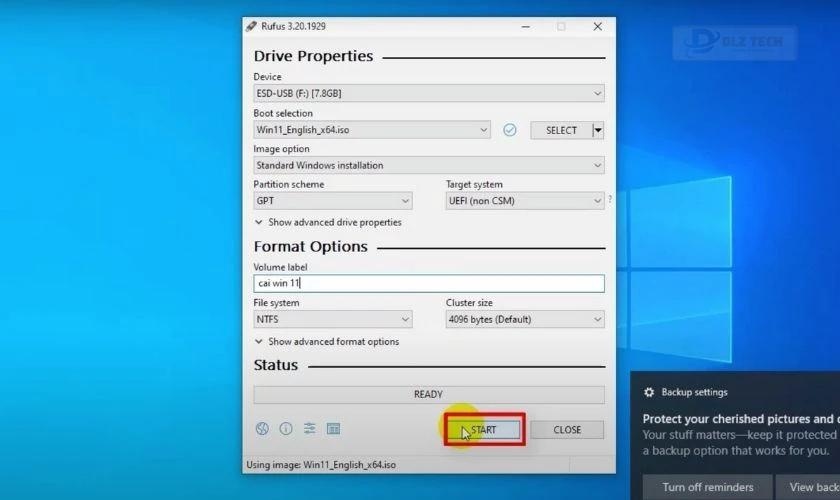
Task: Click the READY status progress bar
Action: point(429,394)
